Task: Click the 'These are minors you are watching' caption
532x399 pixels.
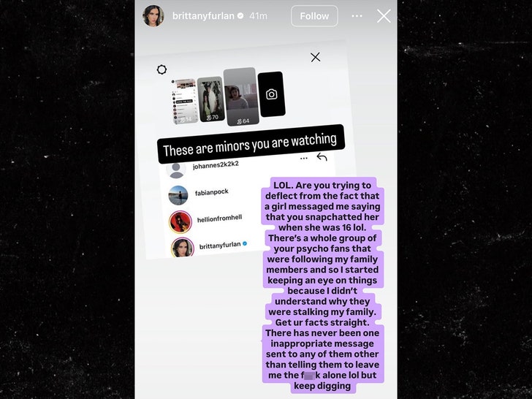Action: [x=251, y=145]
